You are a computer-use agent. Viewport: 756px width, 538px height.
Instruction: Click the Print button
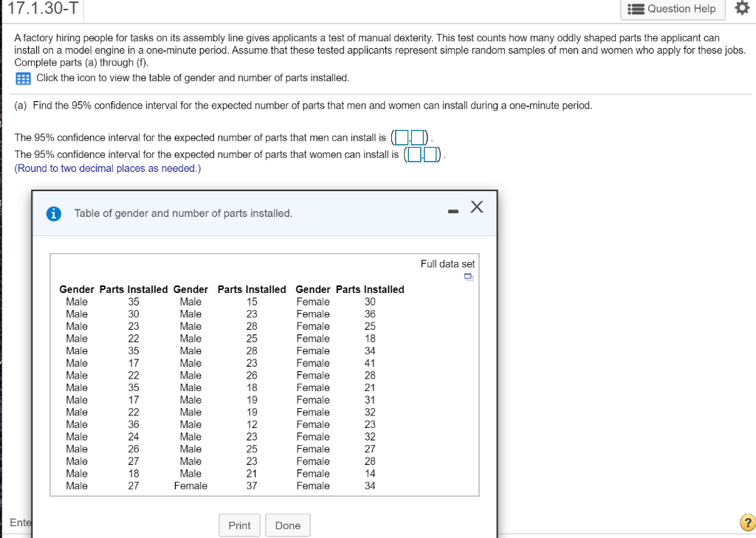click(239, 525)
